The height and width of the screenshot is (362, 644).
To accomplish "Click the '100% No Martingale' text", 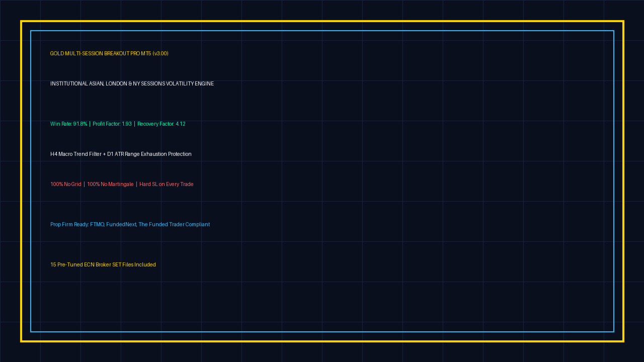I will pos(110,184).
